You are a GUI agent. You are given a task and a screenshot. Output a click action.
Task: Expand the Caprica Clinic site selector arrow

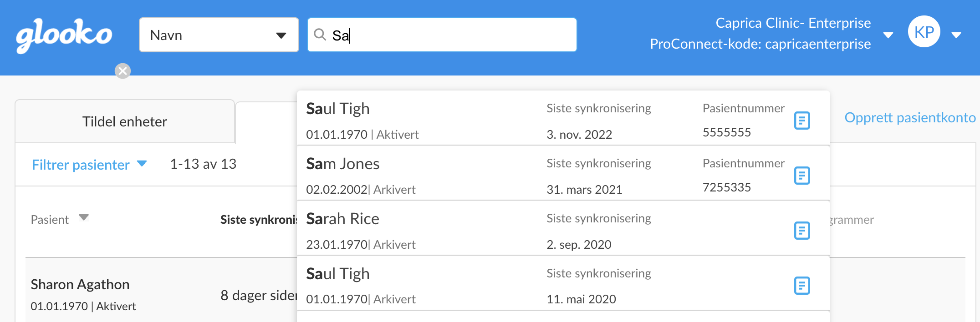888,35
